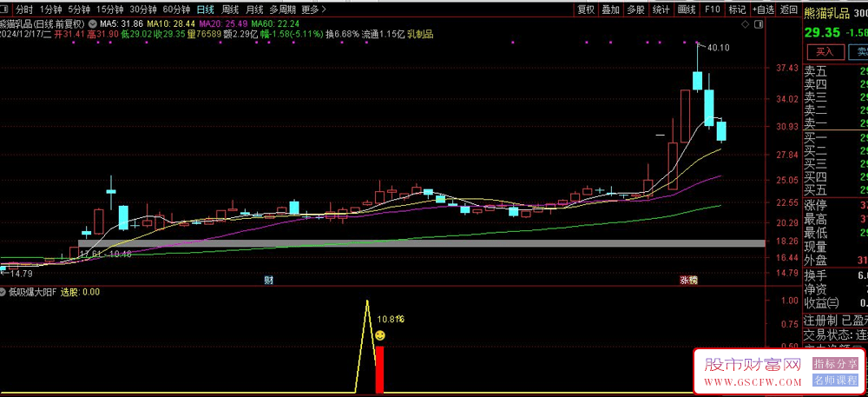Switch to 30分钟 period tab
The image size is (868, 397).
point(143,10)
